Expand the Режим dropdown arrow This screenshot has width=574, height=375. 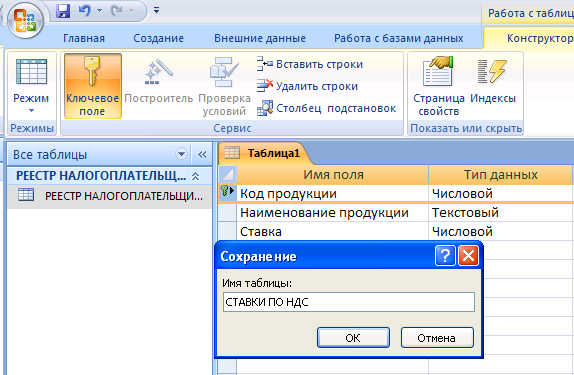[x=31, y=111]
